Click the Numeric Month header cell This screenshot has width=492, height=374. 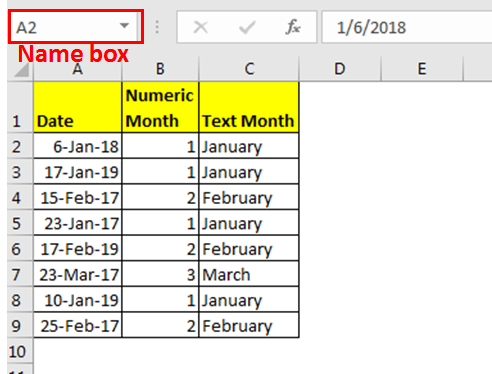click(160, 107)
